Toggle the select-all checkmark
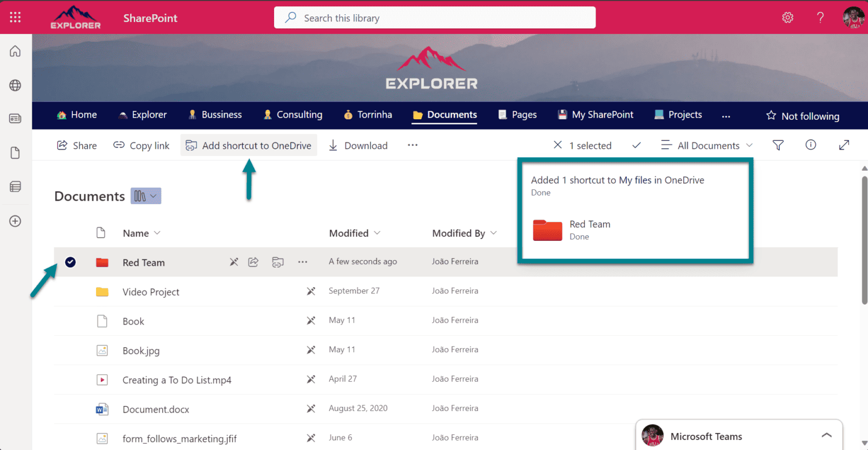Image resolution: width=868 pixels, height=450 pixels. [636, 145]
